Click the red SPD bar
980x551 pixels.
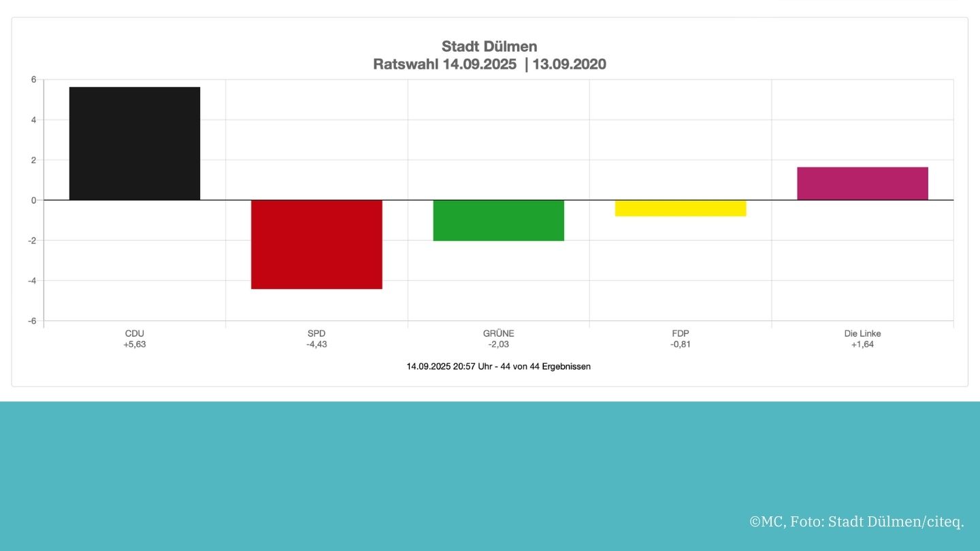click(316, 244)
